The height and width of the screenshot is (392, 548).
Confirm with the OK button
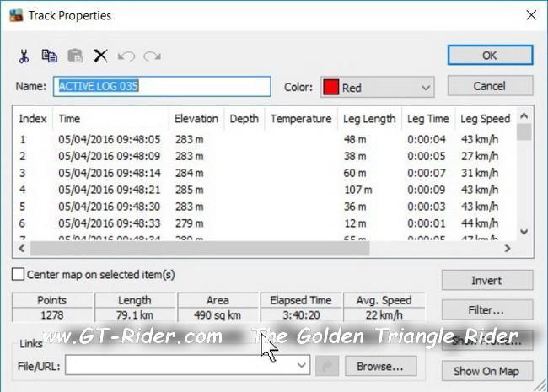click(x=490, y=55)
